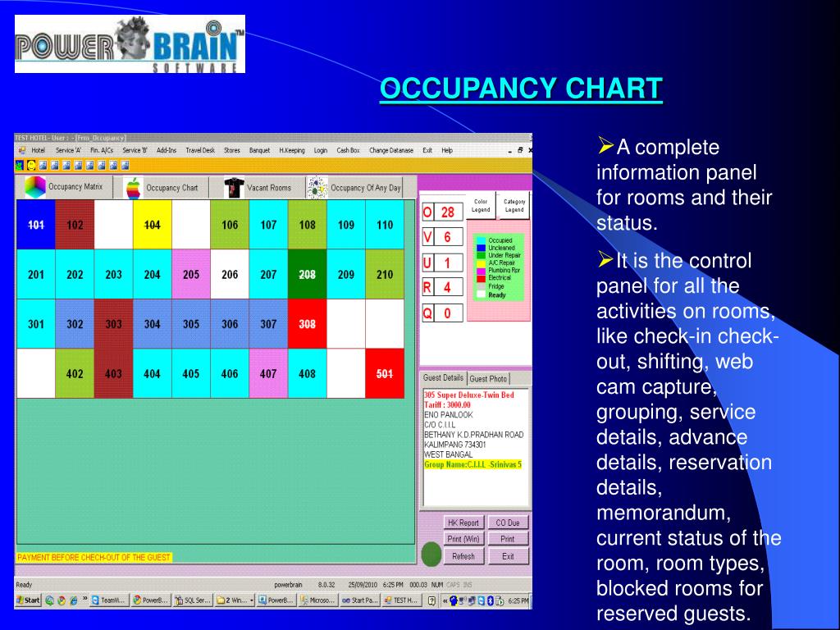Expand the grouped 2 Win... taskbar item
This screenshot has height=630, width=840.
click(235, 600)
